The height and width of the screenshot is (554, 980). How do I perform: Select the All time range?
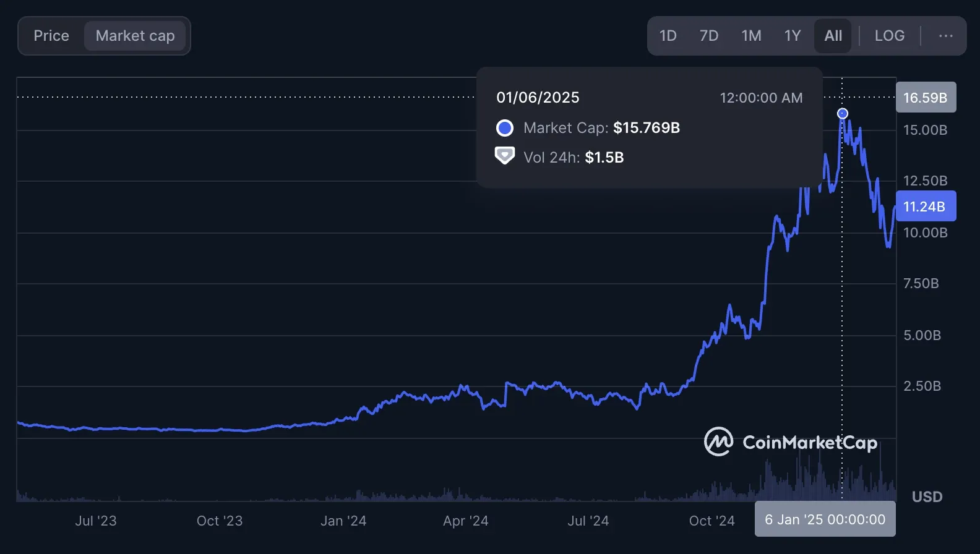[x=833, y=36]
